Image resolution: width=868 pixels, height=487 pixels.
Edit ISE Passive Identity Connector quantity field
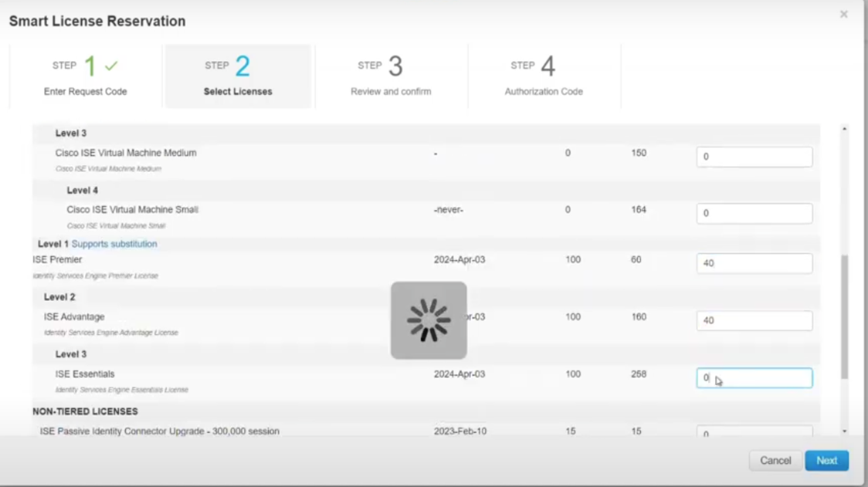click(x=754, y=431)
